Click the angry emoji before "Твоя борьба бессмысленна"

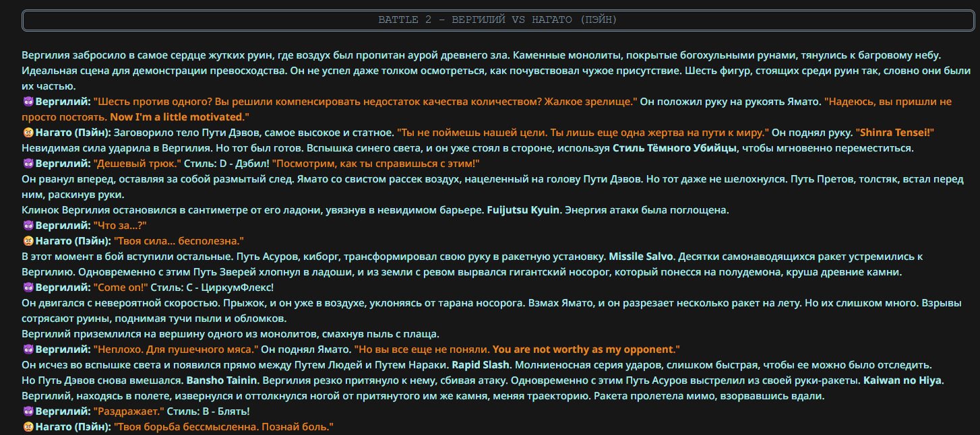[28, 427]
